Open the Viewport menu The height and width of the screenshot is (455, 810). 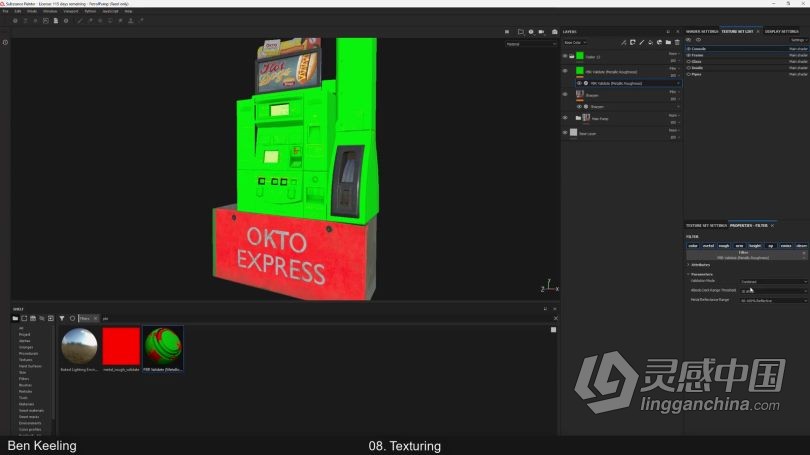[71, 11]
